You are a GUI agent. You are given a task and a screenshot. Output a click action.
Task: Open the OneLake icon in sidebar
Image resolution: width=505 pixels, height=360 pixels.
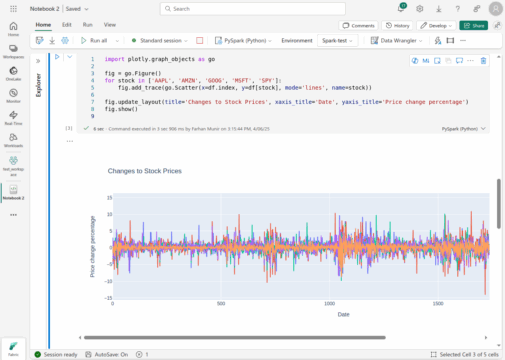click(13, 74)
